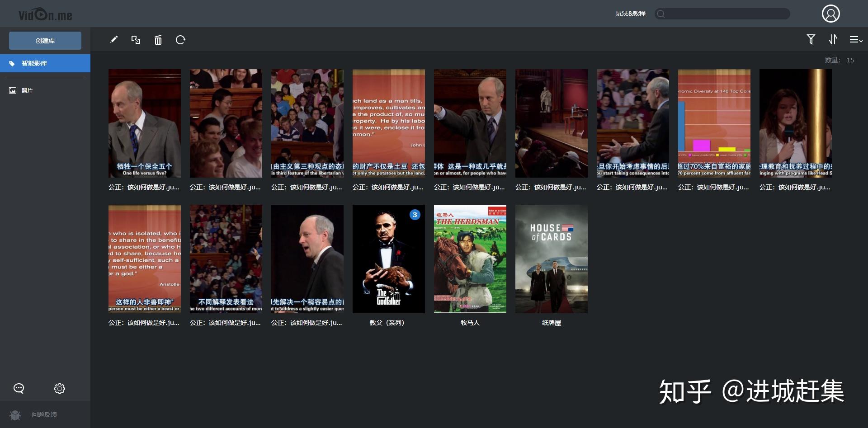This screenshot has height=428, width=868.
Task: Open the "or almost, for people who have" thumbnail
Action: [470, 123]
